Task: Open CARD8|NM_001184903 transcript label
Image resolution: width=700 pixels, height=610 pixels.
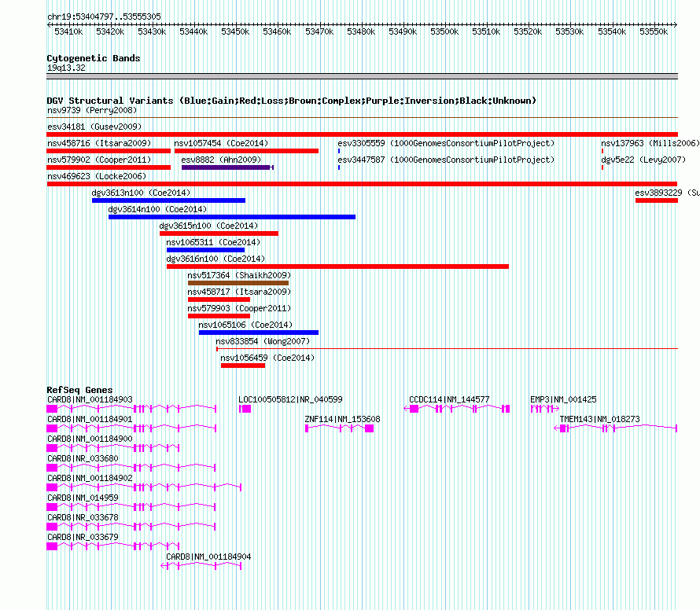Action: [x=90, y=399]
